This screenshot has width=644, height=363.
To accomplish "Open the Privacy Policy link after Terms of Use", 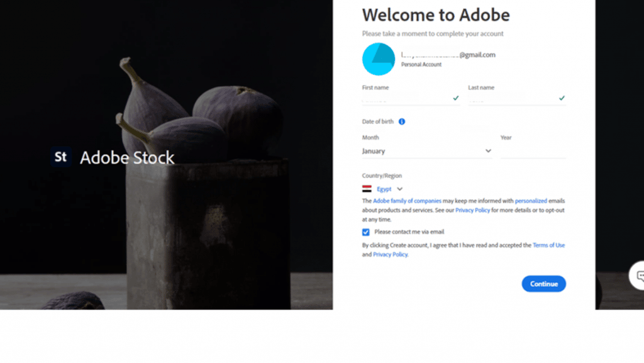I will (x=390, y=255).
